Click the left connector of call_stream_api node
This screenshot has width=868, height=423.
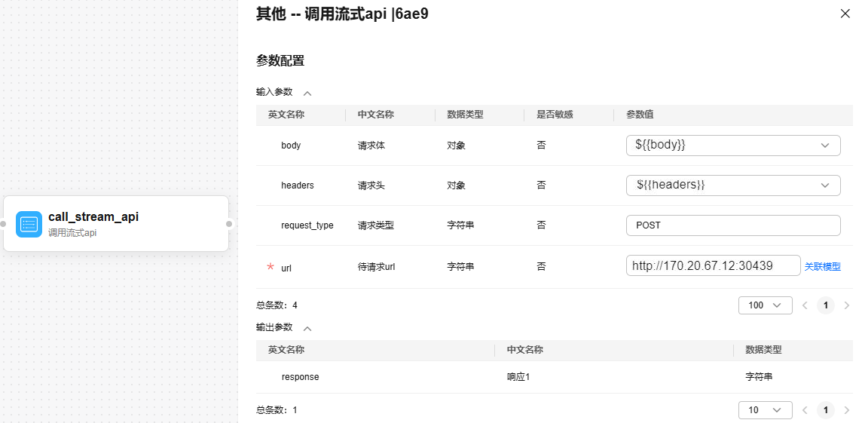click(x=3, y=224)
